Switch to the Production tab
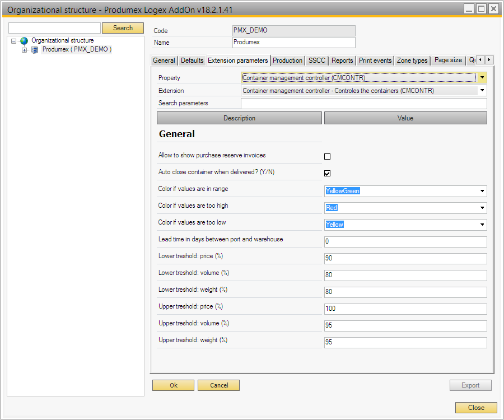Screen dimensions: 504x420 (x=287, y=60)
